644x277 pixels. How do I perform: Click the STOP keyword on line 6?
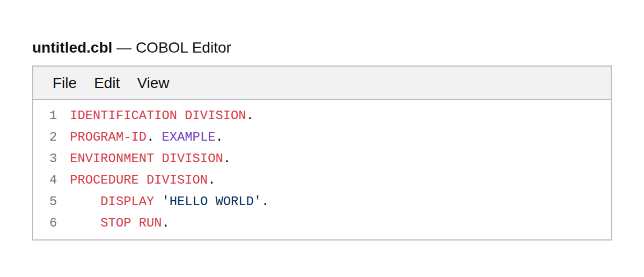click(115, 223)
